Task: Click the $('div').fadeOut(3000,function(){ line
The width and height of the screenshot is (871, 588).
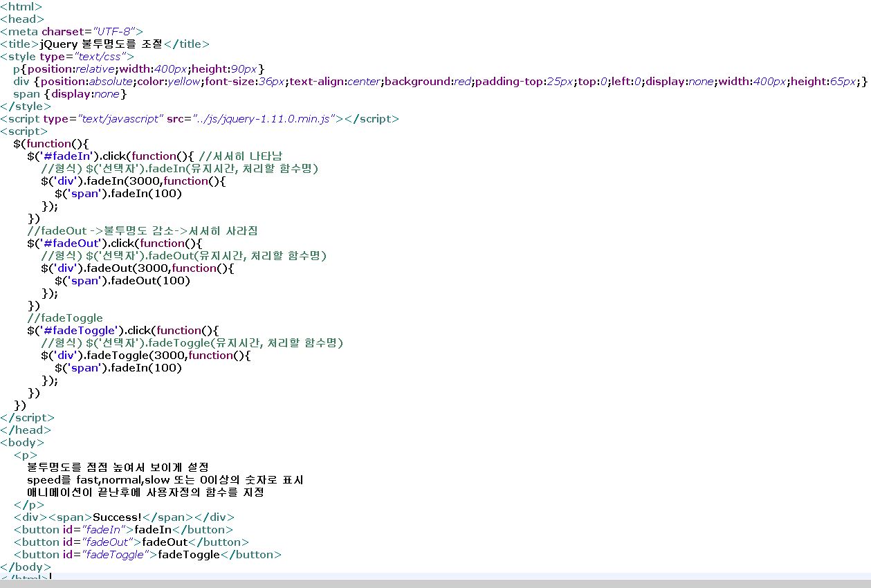Action: coord(138,268)
